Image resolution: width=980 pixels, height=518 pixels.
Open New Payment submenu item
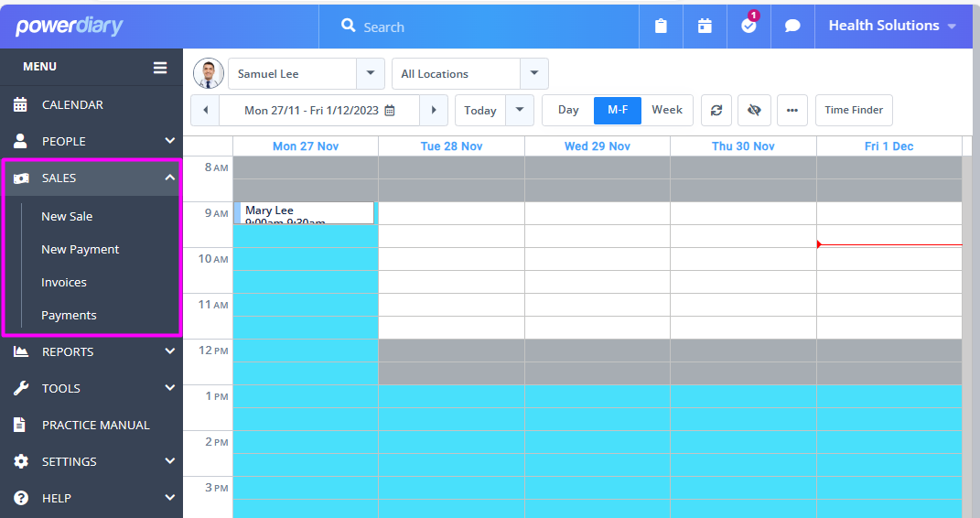(x=80, y=249)
